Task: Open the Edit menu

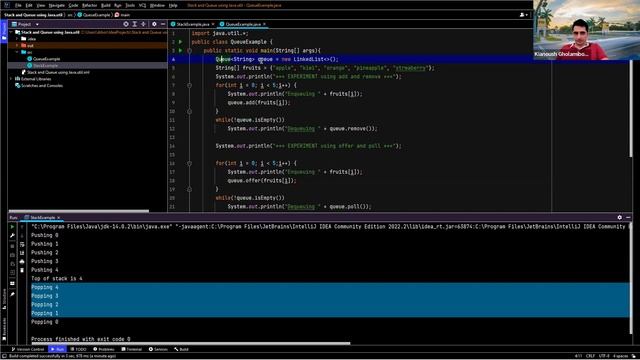Action: 29,5
